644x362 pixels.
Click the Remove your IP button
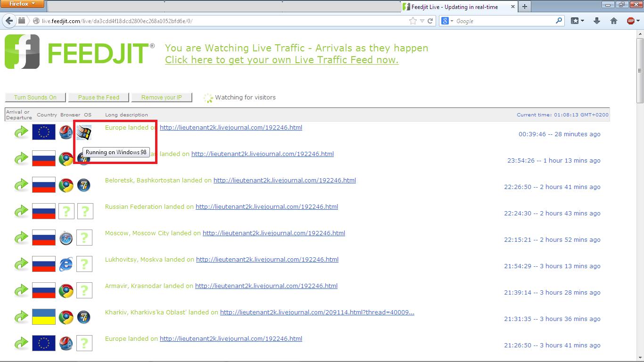[162, 98]
